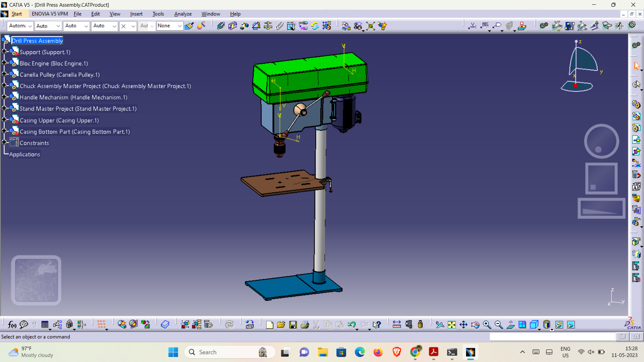Screen dimensions: 644x362
Task: Click the Undo arrow icon
Action: tap(351, 324)
